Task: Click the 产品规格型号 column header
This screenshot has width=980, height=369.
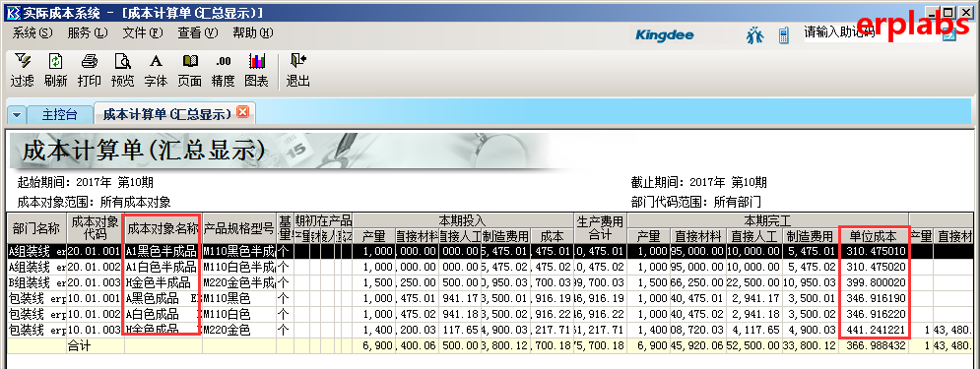Action: (238, 228)
